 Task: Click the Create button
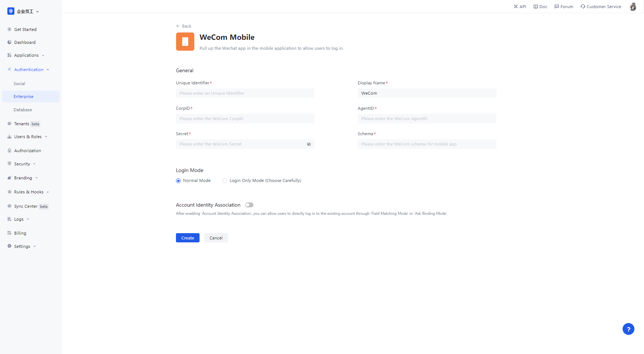(x=187, y=238)
